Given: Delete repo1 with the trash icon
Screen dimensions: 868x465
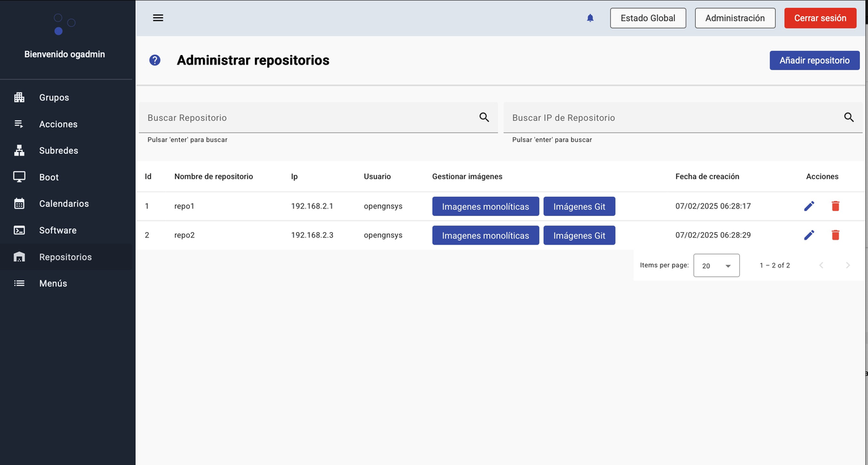Looking at the screenshot, I should coord(835,206).
